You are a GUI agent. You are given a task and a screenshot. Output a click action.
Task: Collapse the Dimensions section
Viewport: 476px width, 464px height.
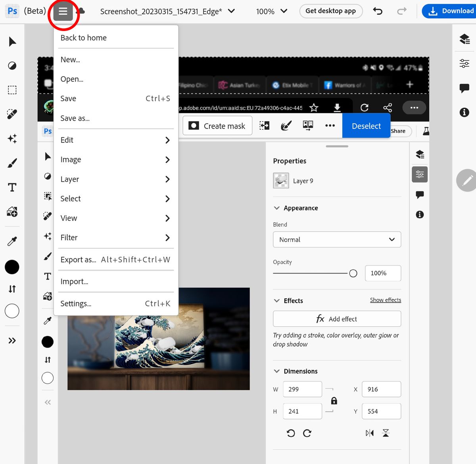click(277, 371)
